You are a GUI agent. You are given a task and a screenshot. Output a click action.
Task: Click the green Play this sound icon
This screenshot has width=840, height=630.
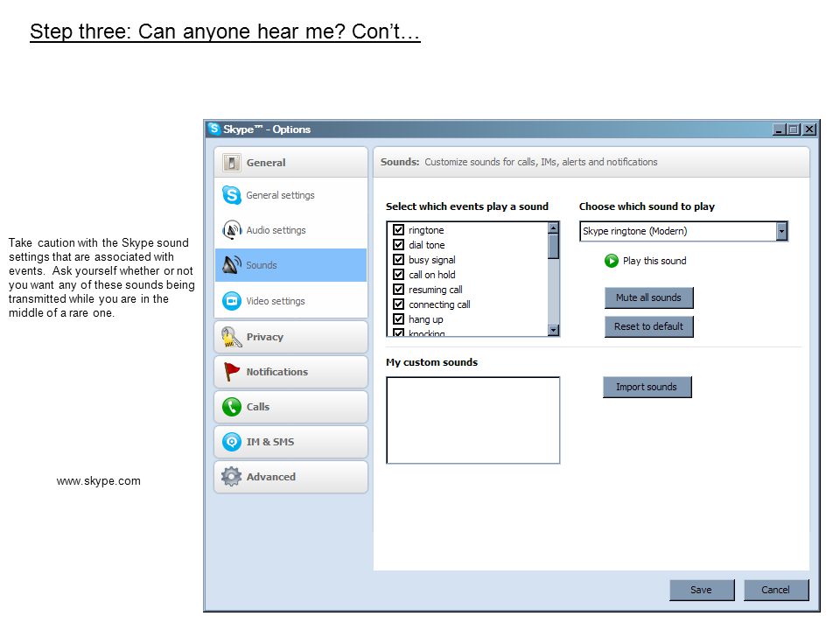[612, 261]
